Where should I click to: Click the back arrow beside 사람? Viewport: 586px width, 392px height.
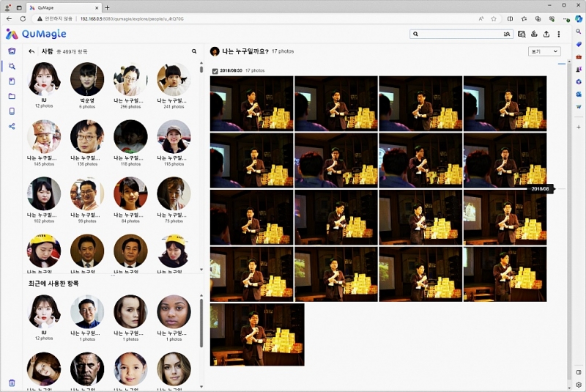click(31, 51)
